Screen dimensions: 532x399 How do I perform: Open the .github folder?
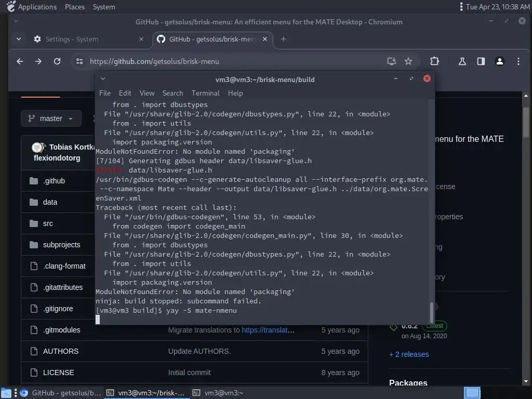pos(54,181)
